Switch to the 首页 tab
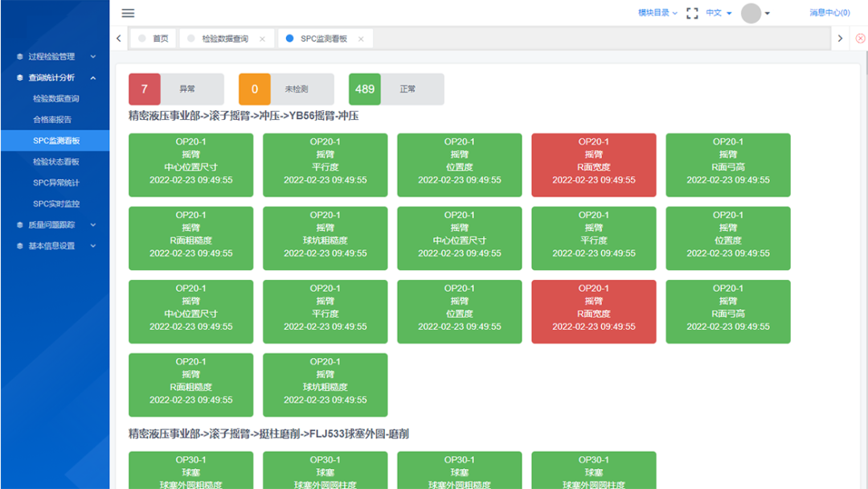 coord(154,39)
